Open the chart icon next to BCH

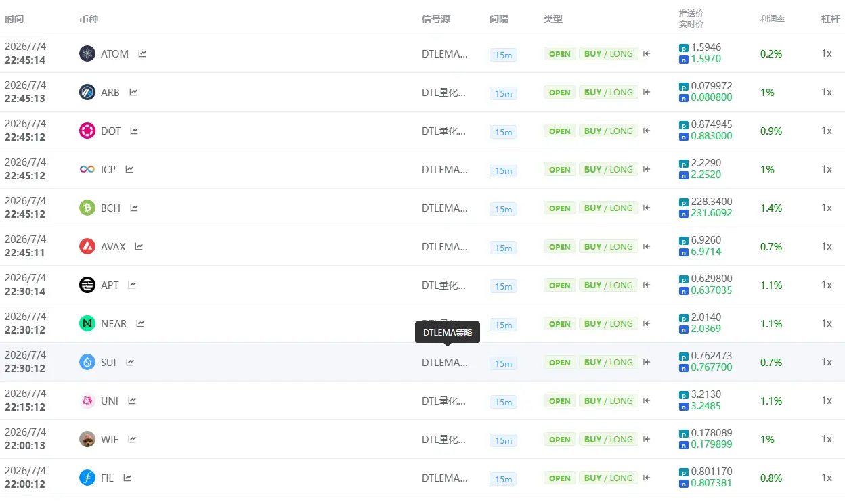pos(134,208)
